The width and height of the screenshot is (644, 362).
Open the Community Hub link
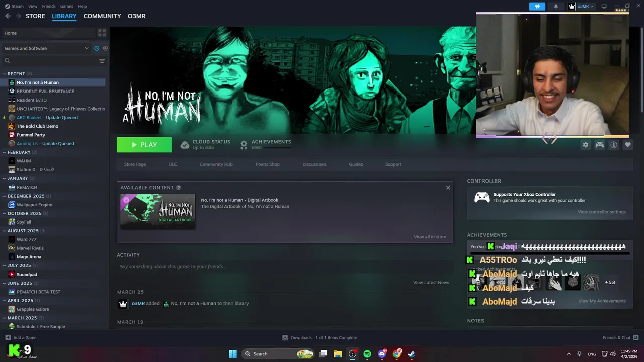(216, 164)
